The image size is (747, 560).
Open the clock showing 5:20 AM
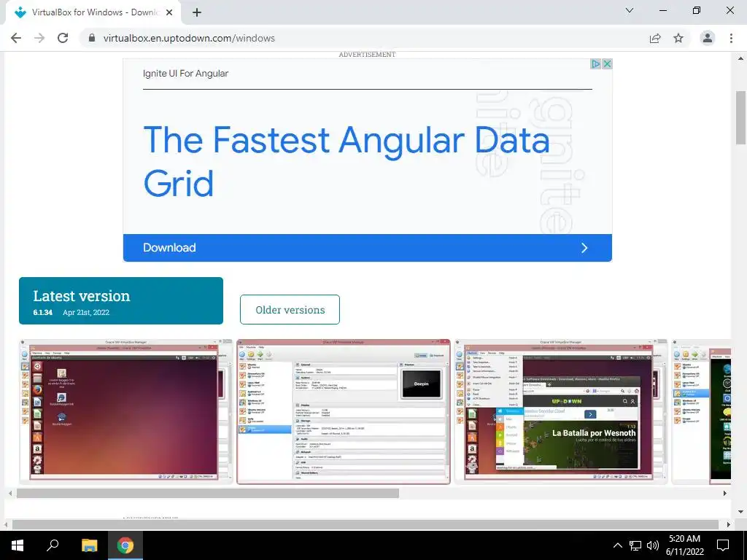[684, 545]
